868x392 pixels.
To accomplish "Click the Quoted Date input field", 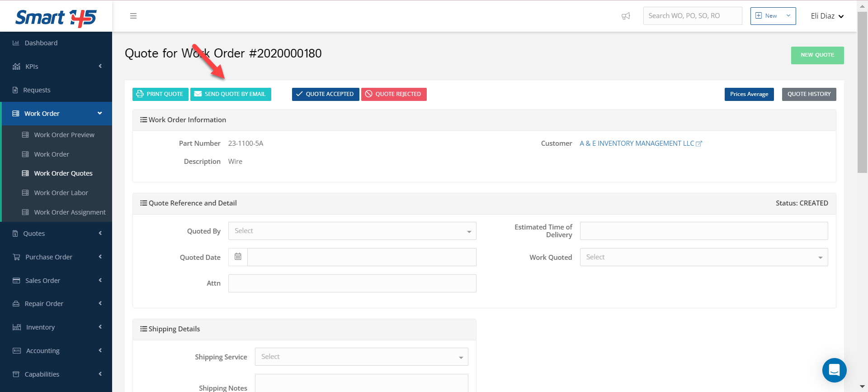I will [x=362, y=257].
